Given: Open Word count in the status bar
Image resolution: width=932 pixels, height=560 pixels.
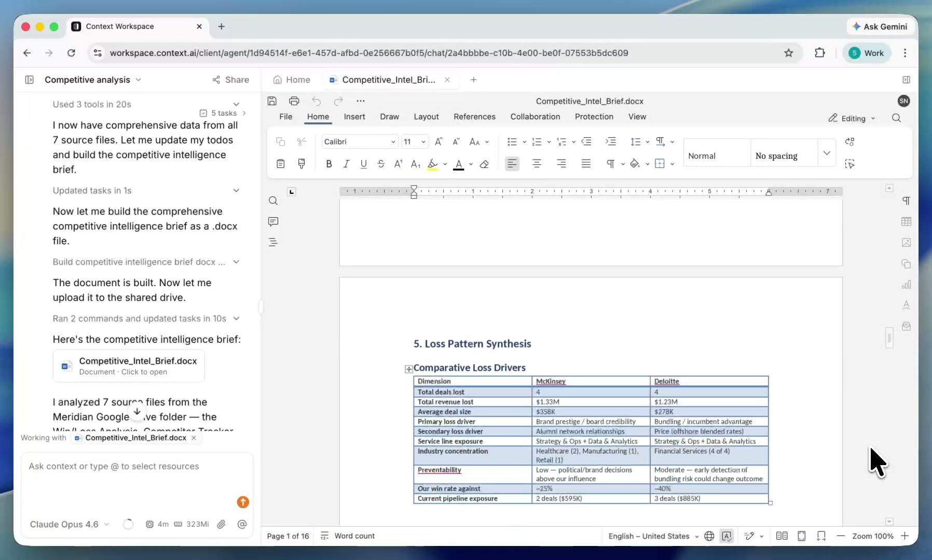Looking at the screenshot, I should (348, 536).
